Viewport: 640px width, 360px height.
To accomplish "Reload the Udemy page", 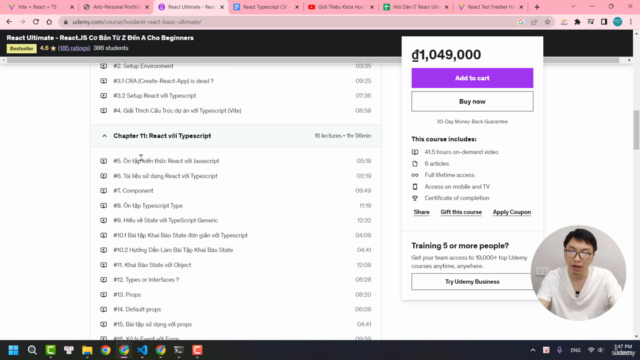I will point(36,22).
